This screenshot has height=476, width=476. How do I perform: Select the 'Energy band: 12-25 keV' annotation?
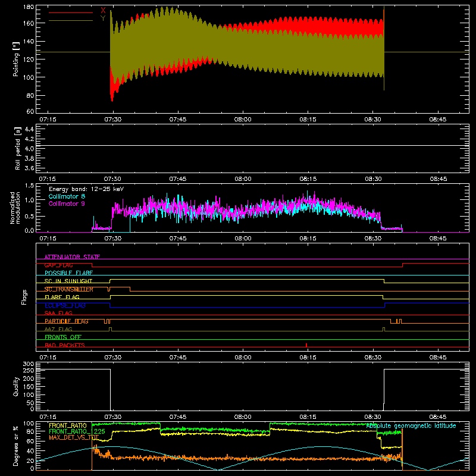pos(86,189)
